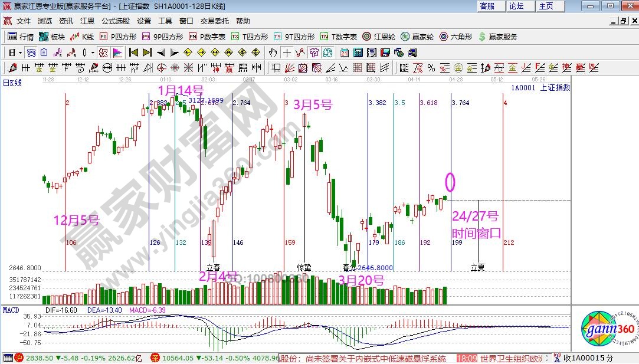This screenshot has width=639, height=364.
Task: Click the gann360 logo
Action: point(609,329)
